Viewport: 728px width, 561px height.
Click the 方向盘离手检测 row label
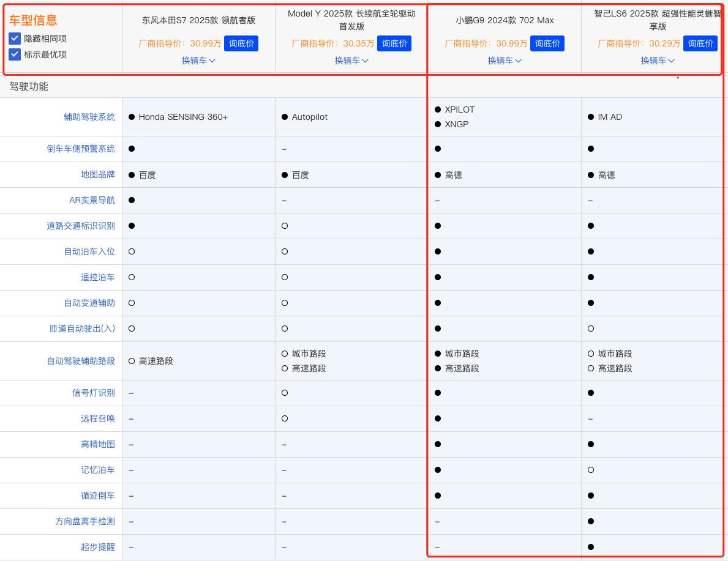click(85, 522)
